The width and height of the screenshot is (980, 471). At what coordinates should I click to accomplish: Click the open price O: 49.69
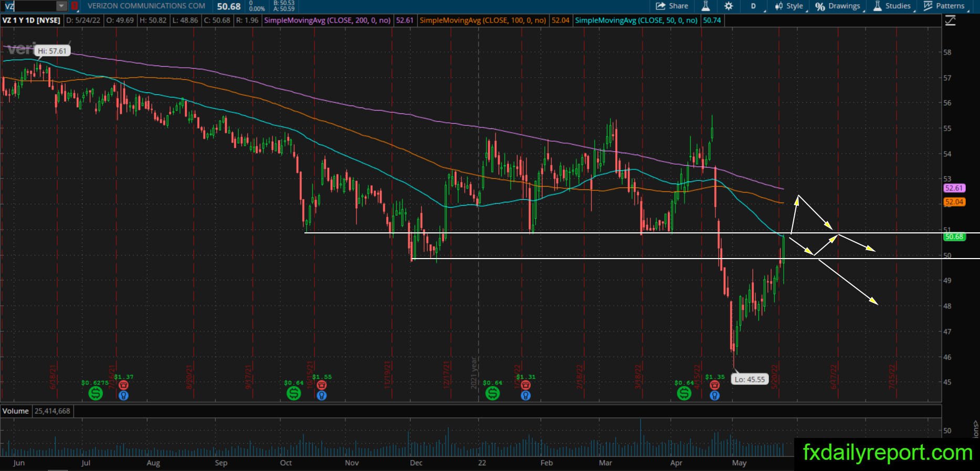tap(120, 20)
